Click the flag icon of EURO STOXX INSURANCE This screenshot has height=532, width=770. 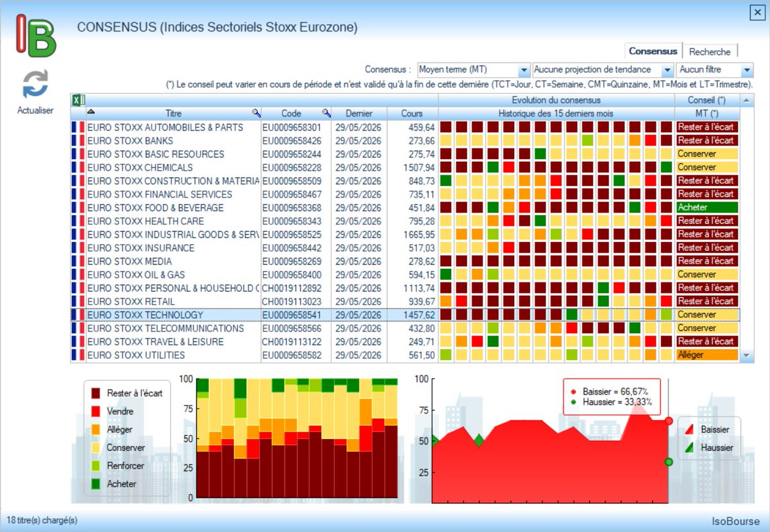[x=78, y=248]
